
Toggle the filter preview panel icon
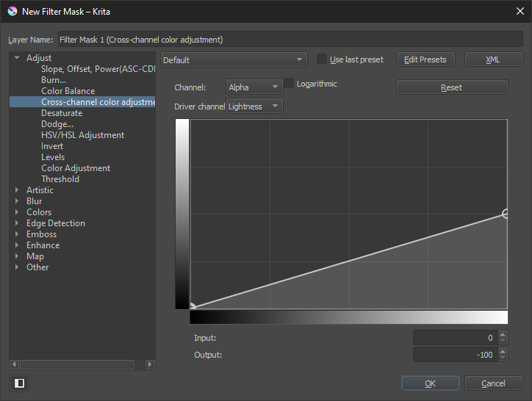point(19,383)
